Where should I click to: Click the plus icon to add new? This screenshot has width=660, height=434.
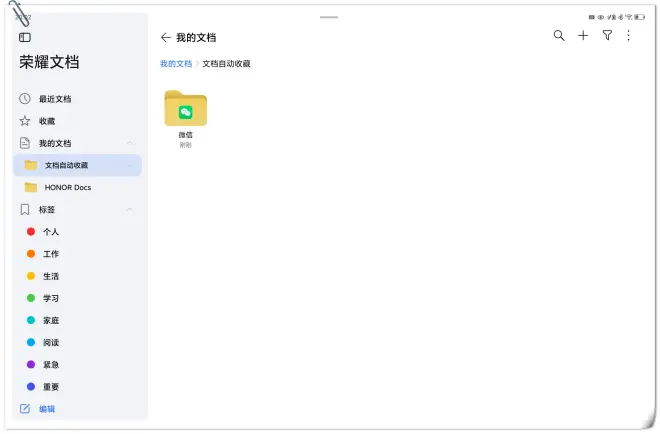[x=583, y=36]
